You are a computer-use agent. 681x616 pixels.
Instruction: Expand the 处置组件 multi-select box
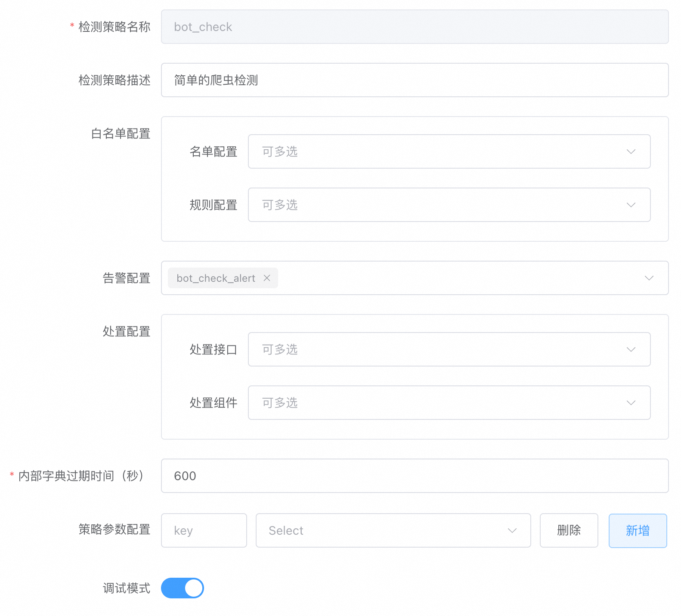[x=430, y=403]
